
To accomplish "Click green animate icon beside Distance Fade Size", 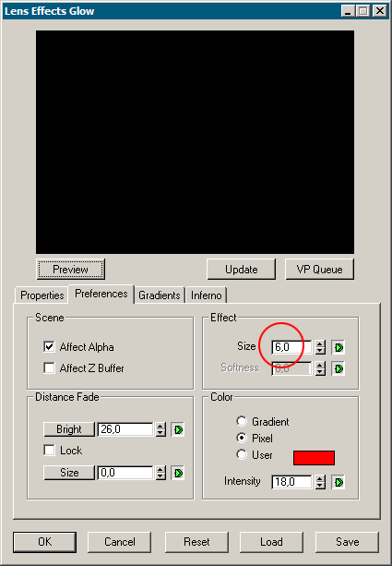I will [x=178, y=473].
